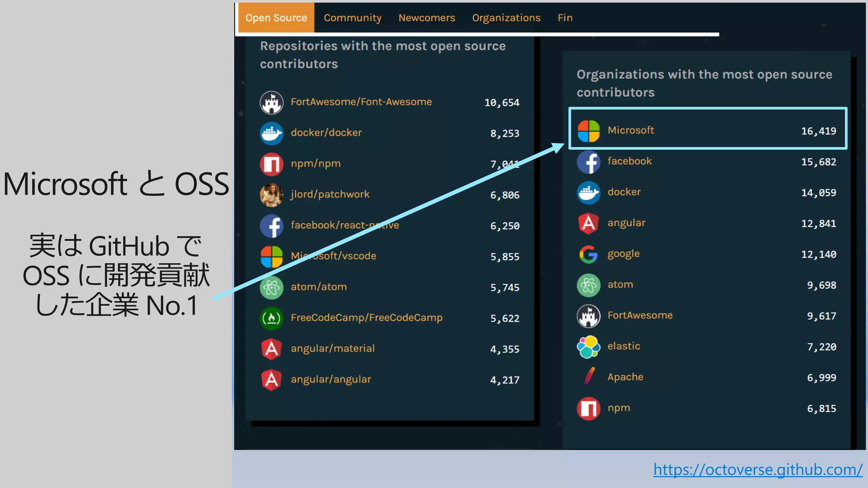Open the google organization link
The image size is (868, 488).
pos(623,254)
